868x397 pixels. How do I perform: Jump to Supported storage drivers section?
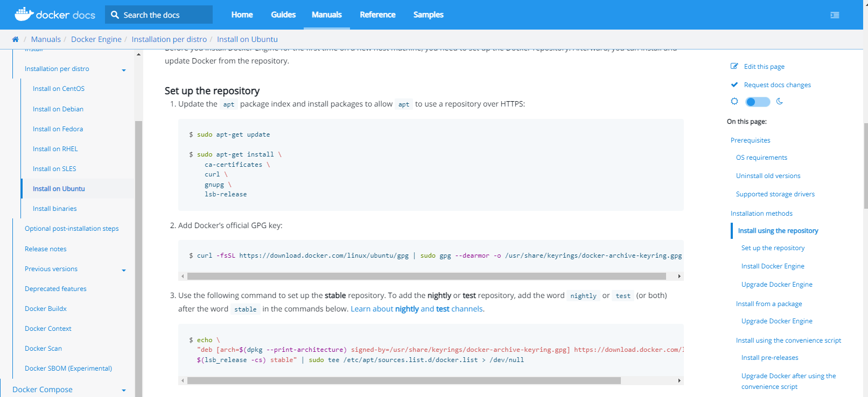(x=775, y=194)
